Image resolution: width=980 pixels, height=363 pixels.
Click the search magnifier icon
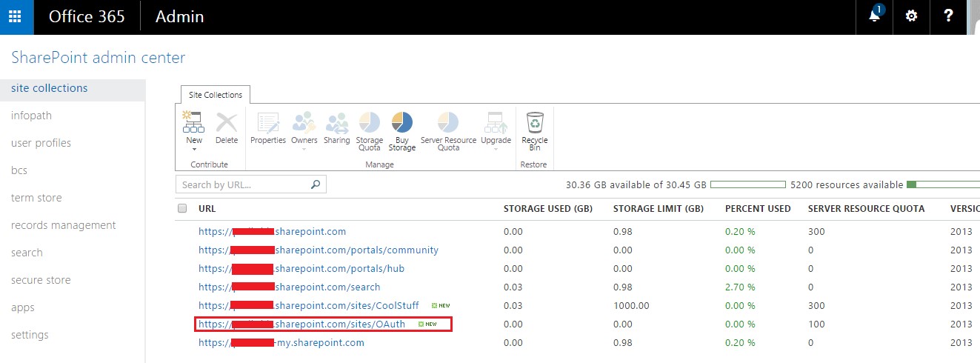click(316, 184)
